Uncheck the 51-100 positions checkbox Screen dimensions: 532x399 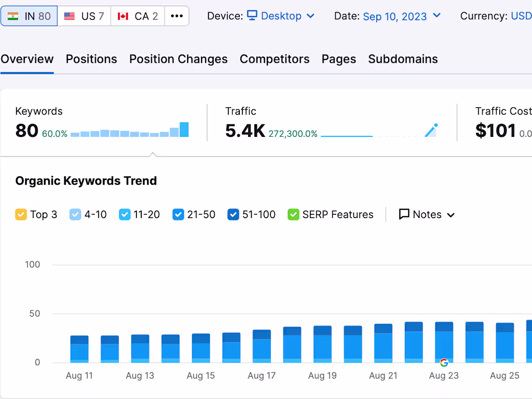[234, 214]
